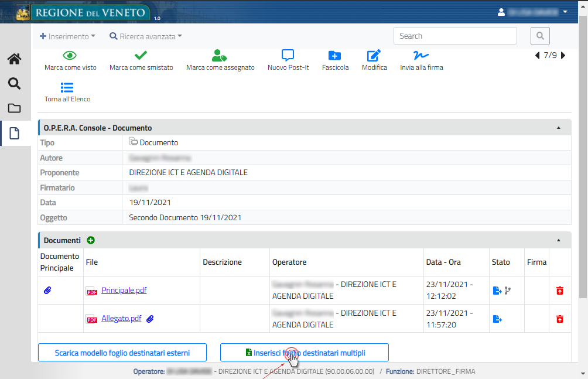Click paperclip icon next to Allegato.pdf
588x379 pixels.
coord(150,319)
